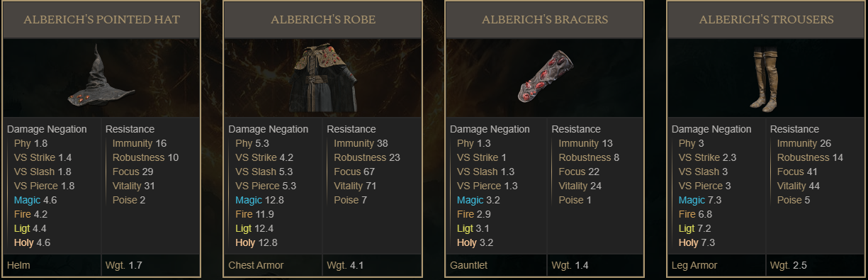Image resolution: width=868 pixels, height=280 pixels.
Task: Click the Leg Armor type label
Action: click(x=694, y=266)
